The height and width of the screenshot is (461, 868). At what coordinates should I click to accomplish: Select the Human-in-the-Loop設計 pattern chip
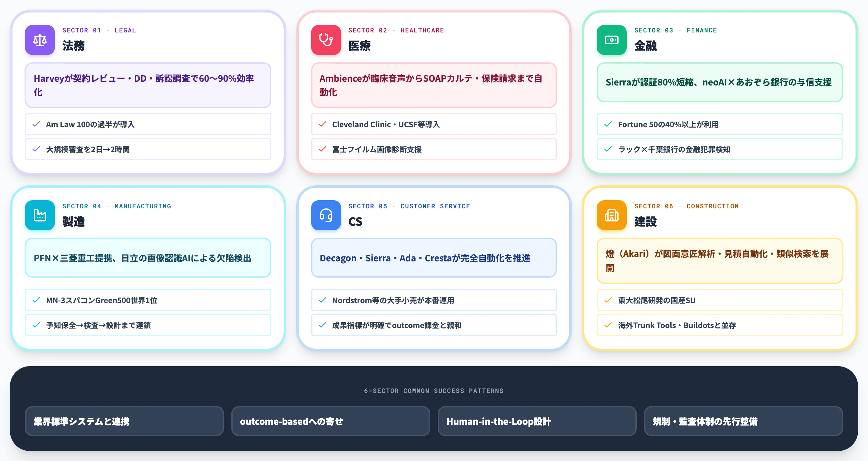tap(537, 421)
